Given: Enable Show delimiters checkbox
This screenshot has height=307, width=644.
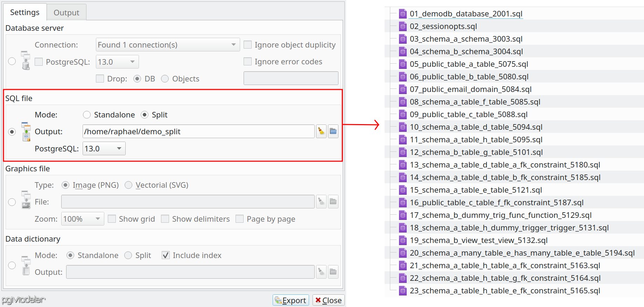Looking at the screenshot, I should pos(165,219).
